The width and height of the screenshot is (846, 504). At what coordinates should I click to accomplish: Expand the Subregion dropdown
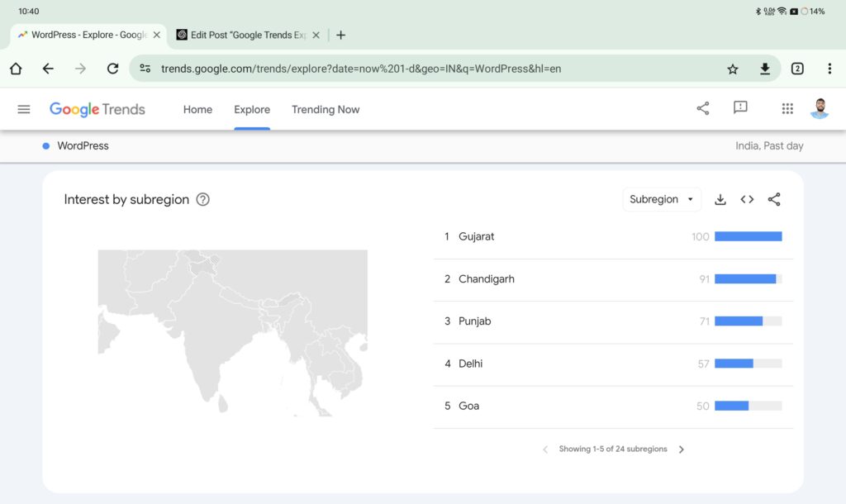point(661,199)
